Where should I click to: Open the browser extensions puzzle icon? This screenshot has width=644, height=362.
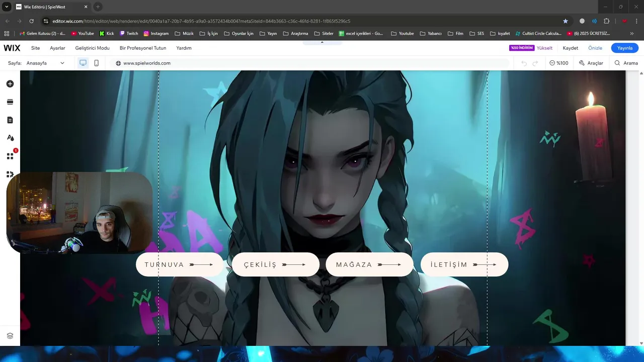click(606, 21)
